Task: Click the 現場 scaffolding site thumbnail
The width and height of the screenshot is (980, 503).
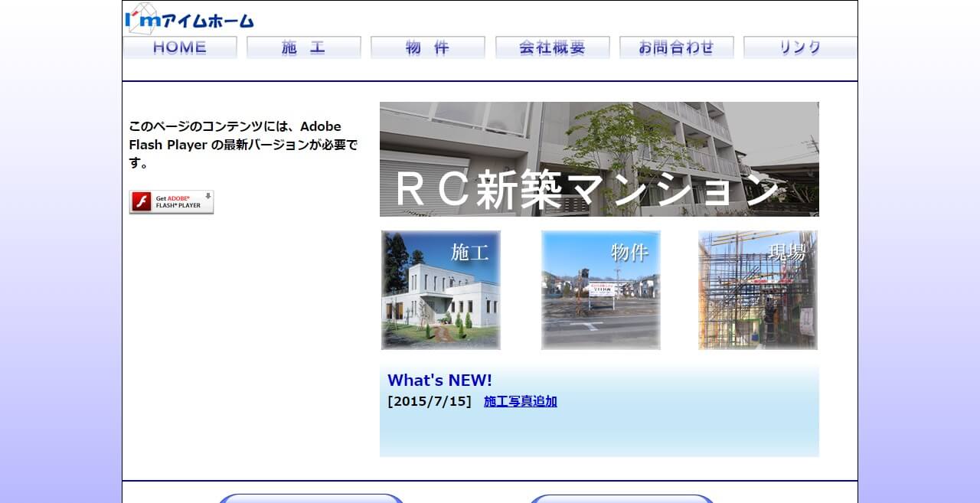Action: (757, 289)
